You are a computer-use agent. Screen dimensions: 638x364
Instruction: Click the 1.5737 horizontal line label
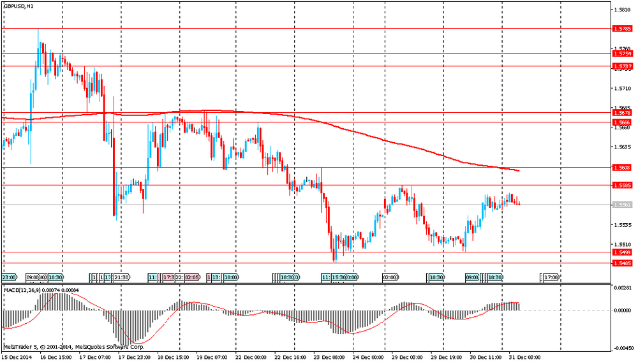click(622, 66)
